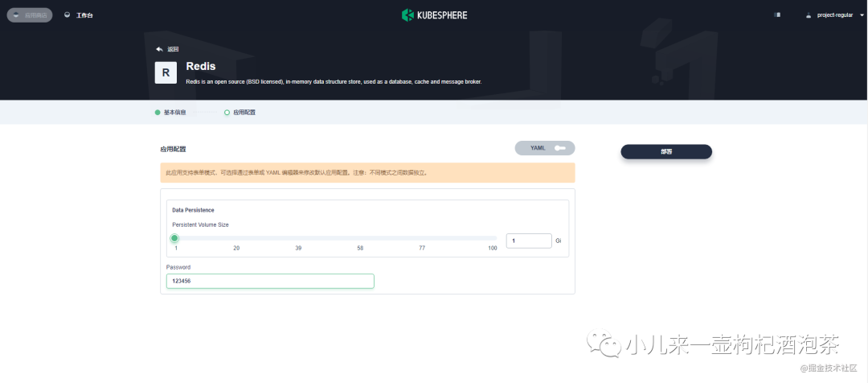The image size is (868, 383).
Task: Click the project-regular user name
Action: click(x=835, y=15)
